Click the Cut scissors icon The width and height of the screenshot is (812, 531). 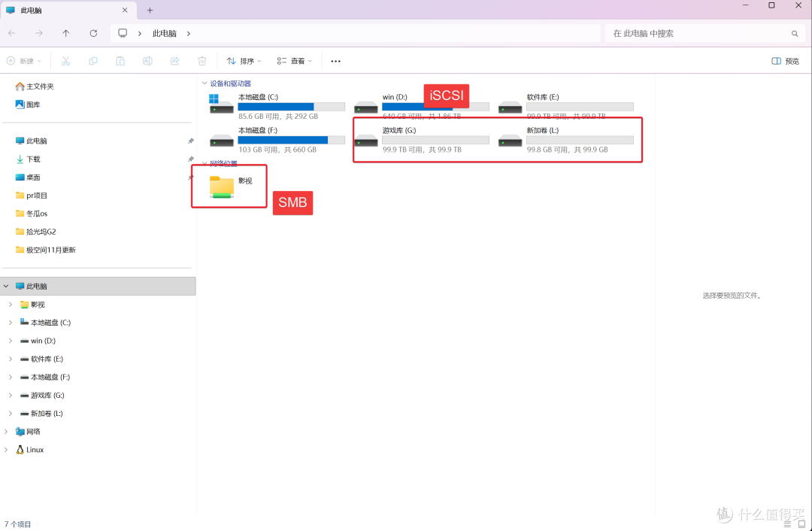[x=65, y=61]
